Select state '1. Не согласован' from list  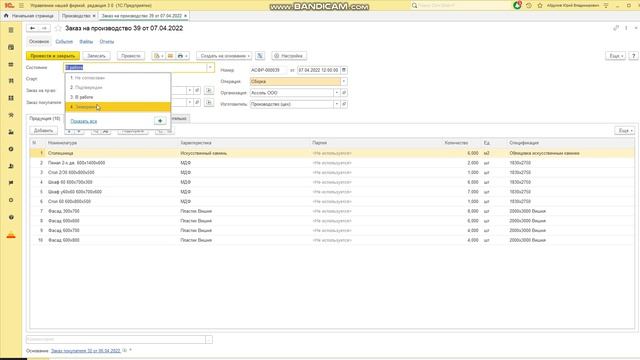tap(118, 78)
